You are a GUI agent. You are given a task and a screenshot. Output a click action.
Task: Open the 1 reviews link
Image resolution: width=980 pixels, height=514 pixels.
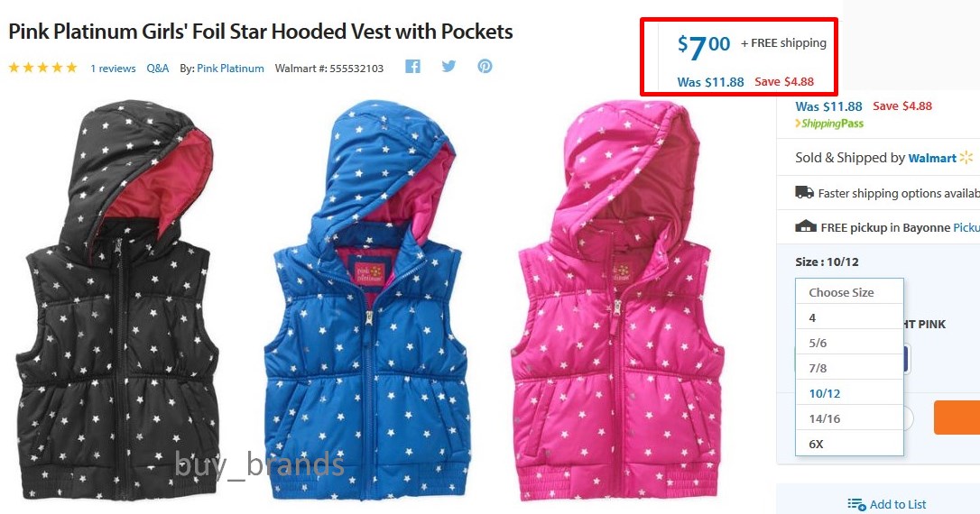(x=113, y=68)
